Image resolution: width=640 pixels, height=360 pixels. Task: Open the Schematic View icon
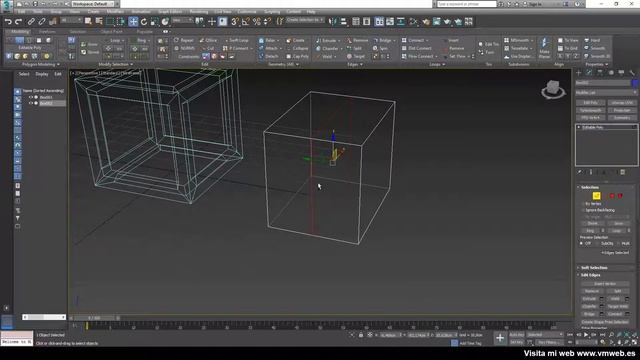tap(401, 21)
